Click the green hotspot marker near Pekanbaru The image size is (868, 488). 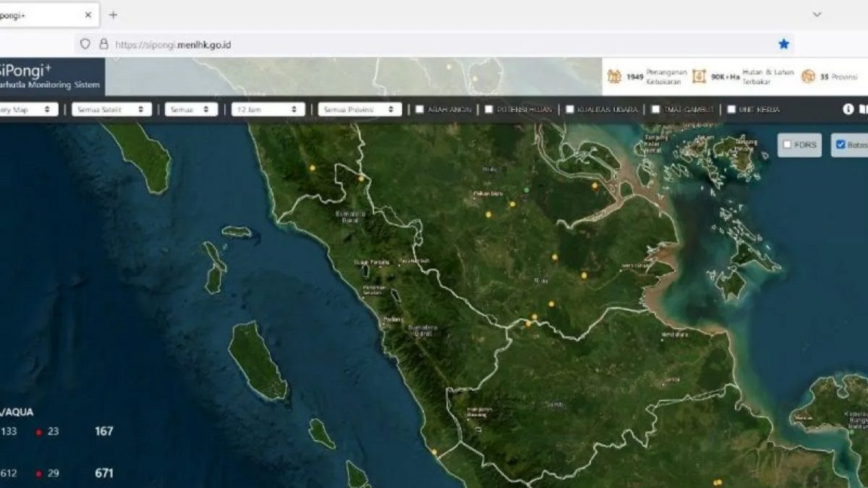527,190
